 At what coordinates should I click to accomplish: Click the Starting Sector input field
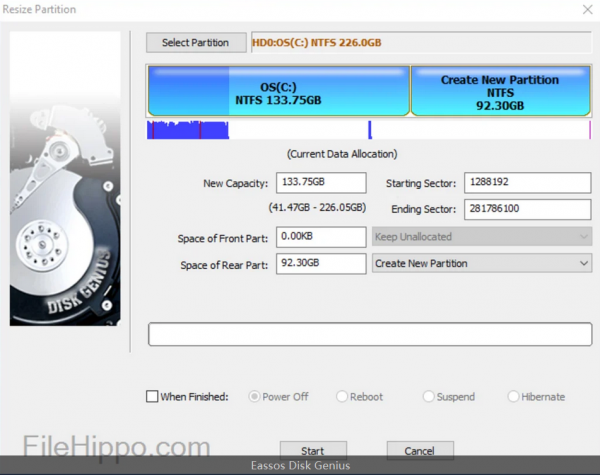click(x=527, y=183)
